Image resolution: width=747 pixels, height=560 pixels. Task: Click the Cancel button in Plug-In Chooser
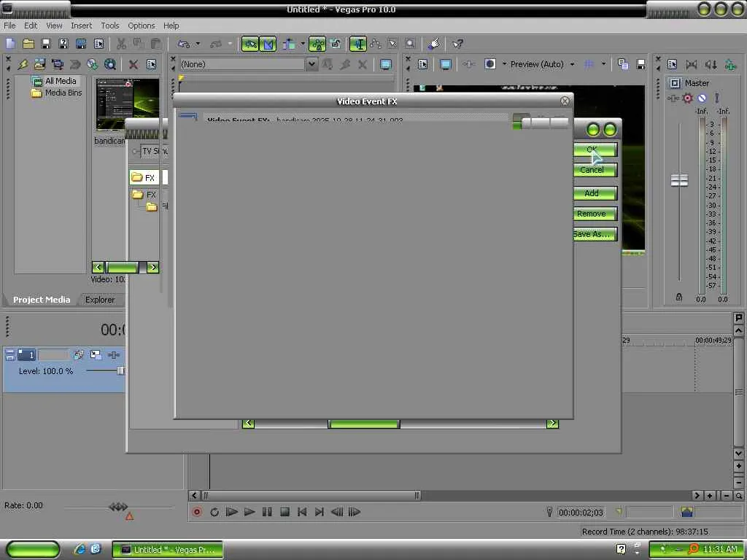595,170
